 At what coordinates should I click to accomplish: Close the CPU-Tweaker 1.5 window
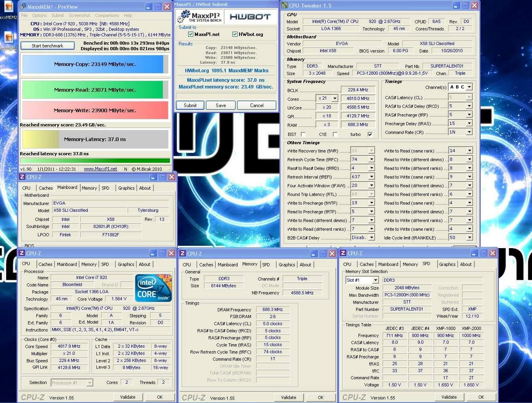tap(475, 6)
